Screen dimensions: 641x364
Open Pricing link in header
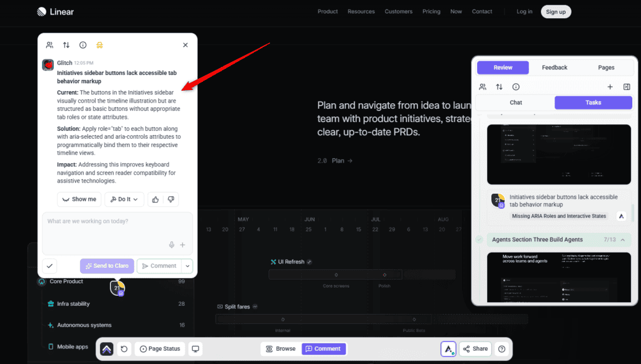(431, 11)
